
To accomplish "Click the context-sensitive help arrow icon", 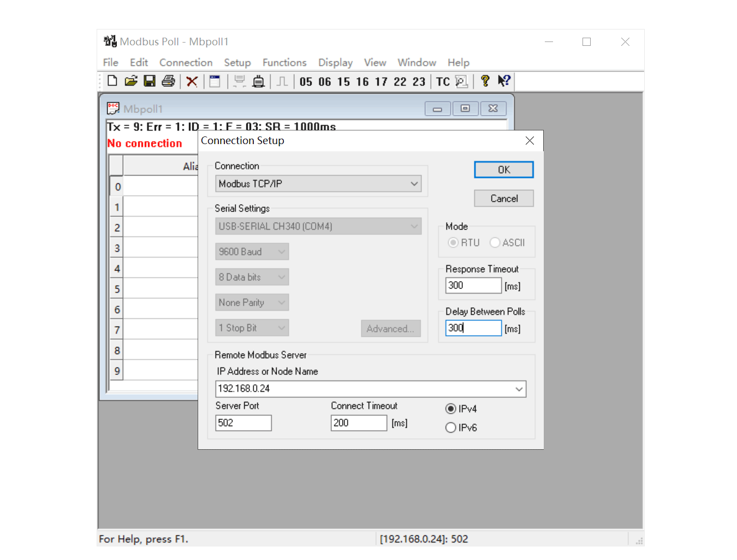I will [x=504, y=81].
